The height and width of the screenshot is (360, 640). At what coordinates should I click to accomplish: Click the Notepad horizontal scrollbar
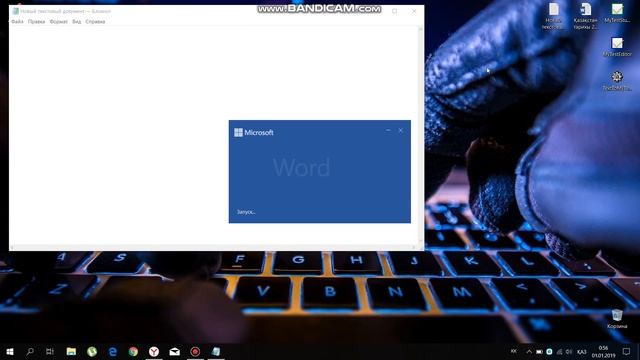click(x=213, y=247)
